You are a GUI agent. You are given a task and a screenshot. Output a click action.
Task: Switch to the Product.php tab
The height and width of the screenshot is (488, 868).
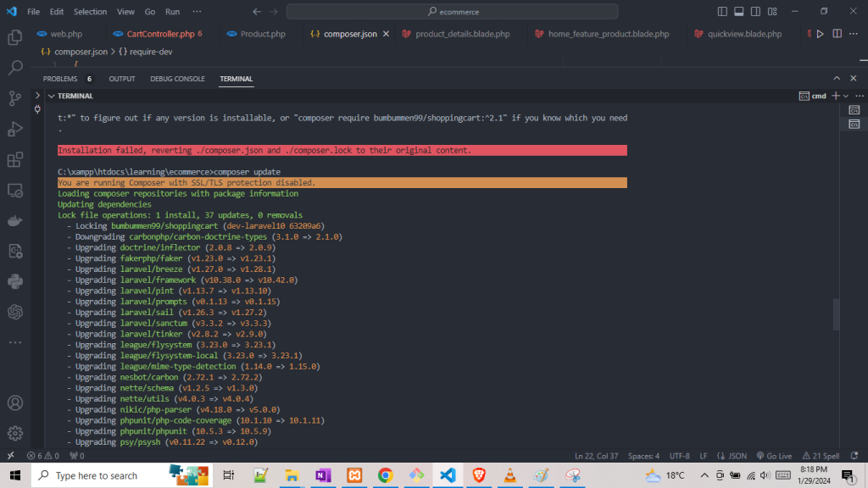(x=263, y=34)
